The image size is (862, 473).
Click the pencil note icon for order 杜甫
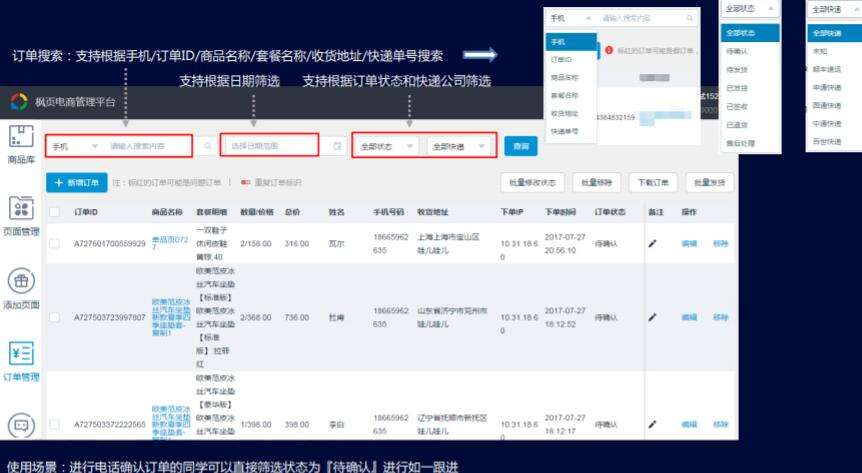[x=653, y=316]
